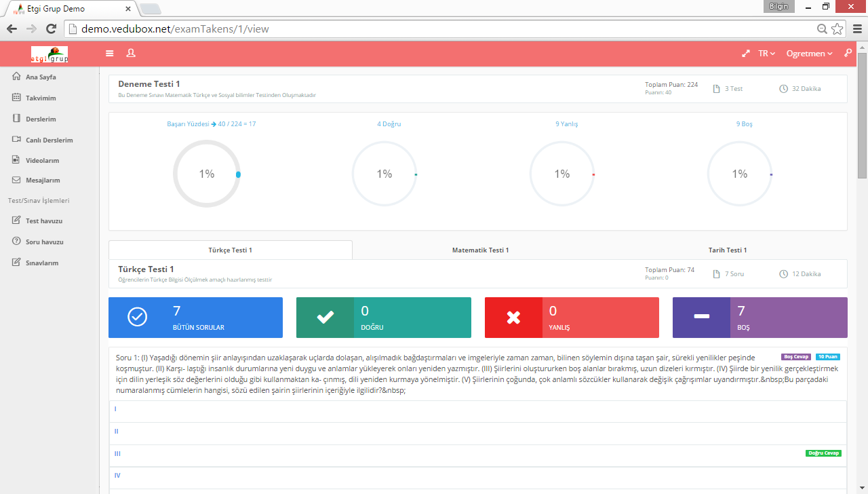Filter by the Yanlış count card
The height and width of the screenshot is (494, 868).
coord(572,318)
